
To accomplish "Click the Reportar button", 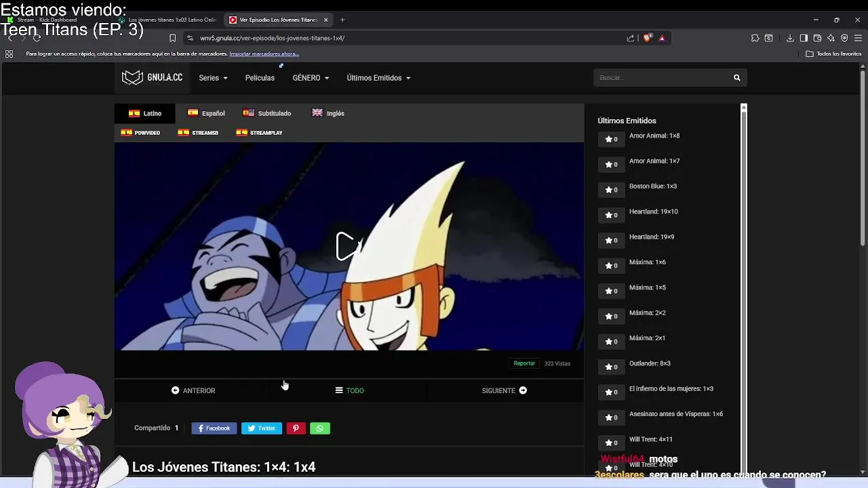I will tap(524, 363).
